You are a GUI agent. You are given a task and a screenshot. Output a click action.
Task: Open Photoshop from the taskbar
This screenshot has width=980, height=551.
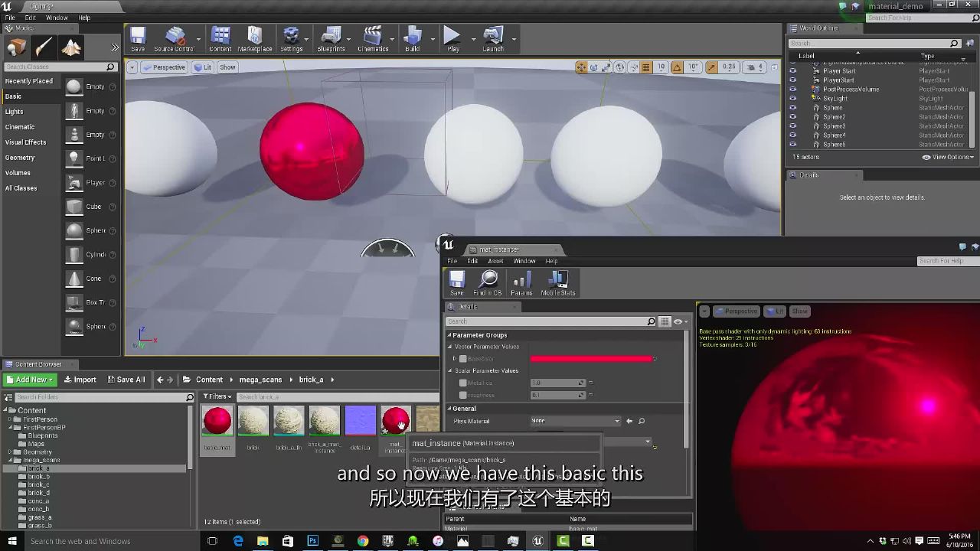click(x=312, y=541)
